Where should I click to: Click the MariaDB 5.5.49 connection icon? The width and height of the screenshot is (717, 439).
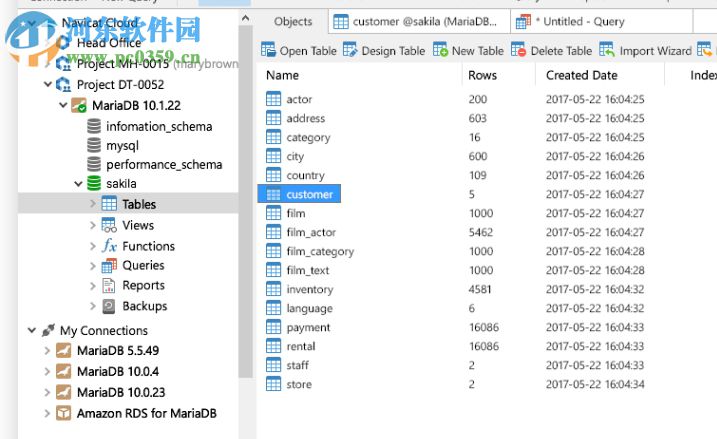coord(64,351)
